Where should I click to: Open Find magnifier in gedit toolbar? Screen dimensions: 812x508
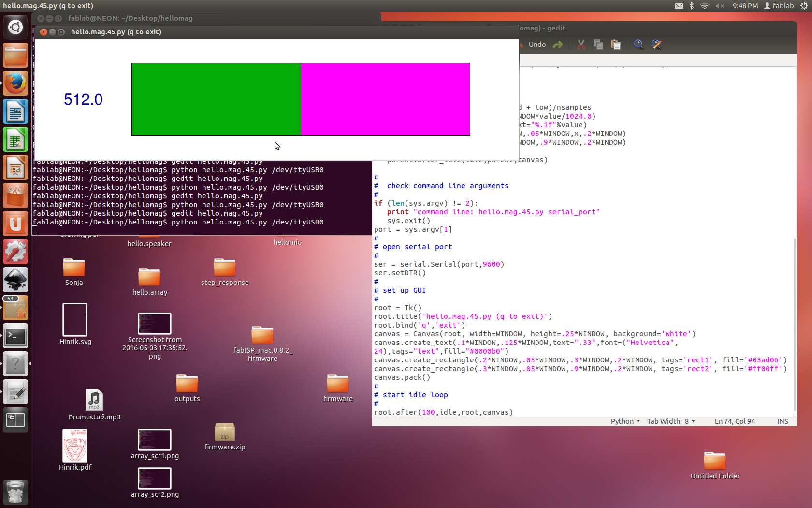(x=638, y=45)
